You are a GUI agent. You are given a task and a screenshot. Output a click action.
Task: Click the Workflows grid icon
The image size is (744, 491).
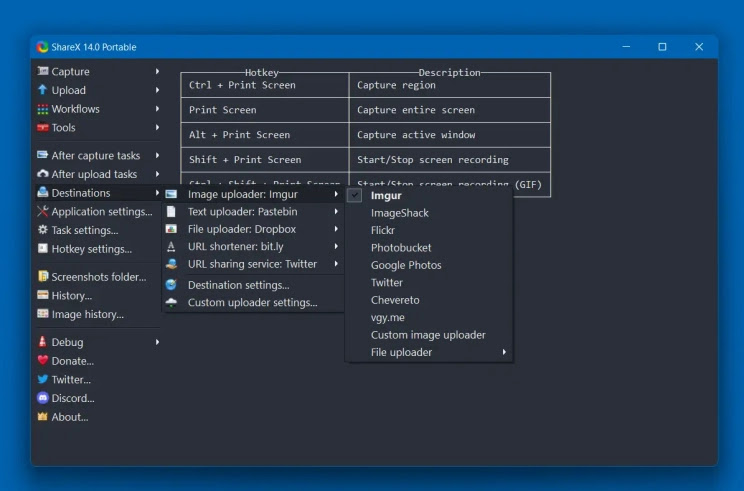tap(43, 109)
